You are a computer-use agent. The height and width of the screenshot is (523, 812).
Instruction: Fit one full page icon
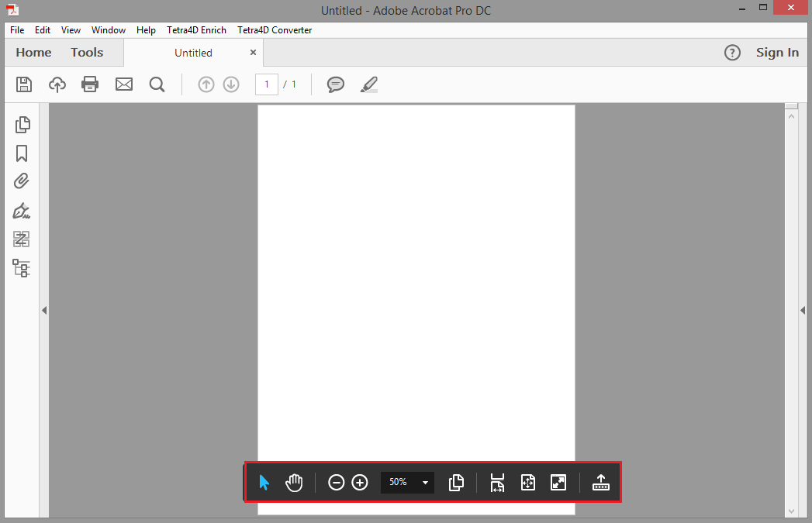527,483
